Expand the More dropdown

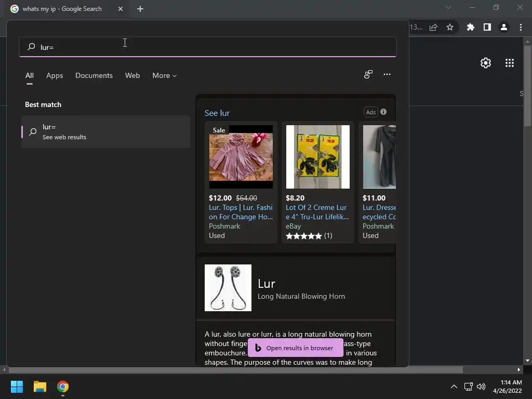click(x=165, y=75)
